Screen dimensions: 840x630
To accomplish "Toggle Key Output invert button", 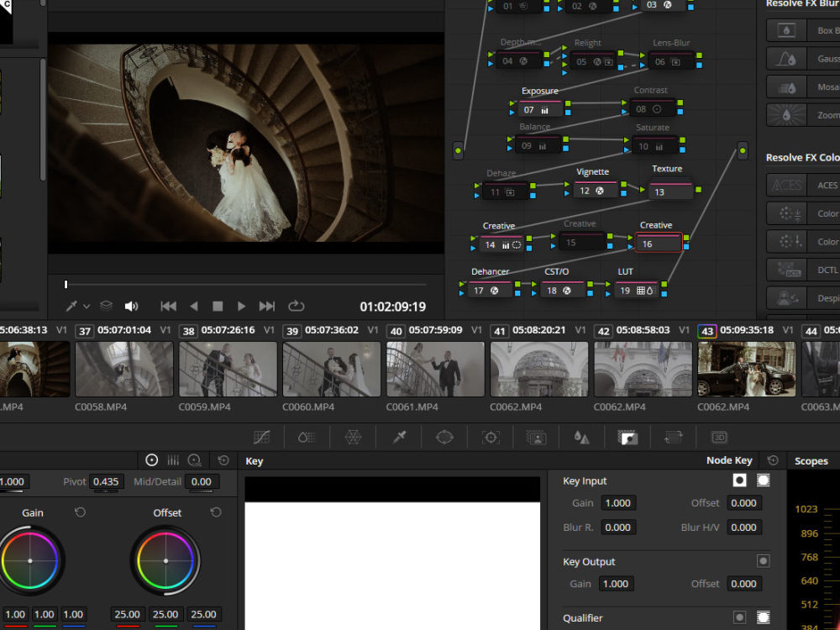I will tap(763, 561).
